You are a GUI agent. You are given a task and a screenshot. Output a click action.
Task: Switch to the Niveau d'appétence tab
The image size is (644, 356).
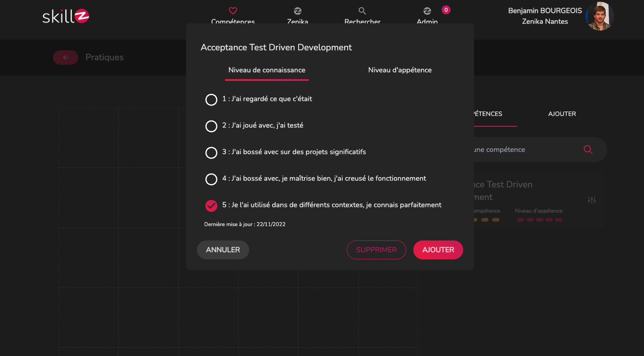click(x=399, y=70)
